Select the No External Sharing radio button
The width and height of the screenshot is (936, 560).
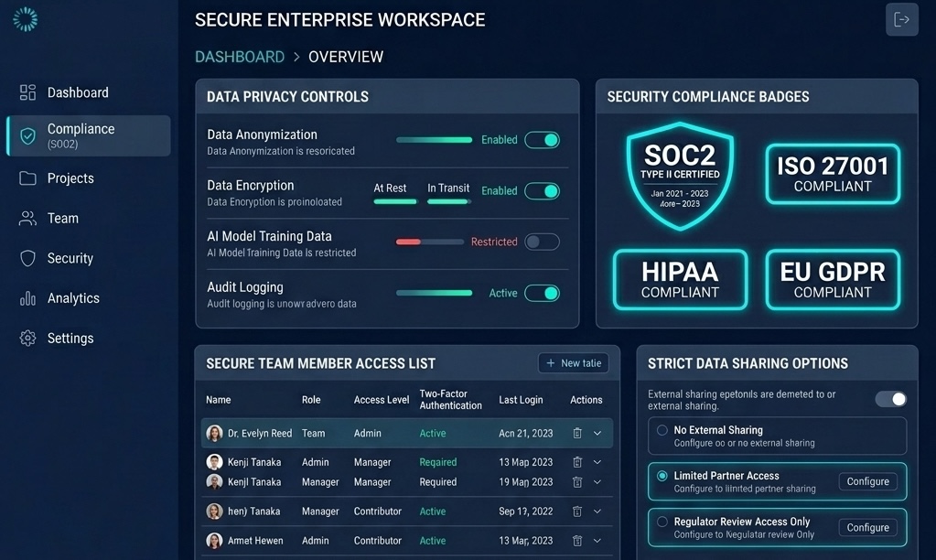pos(662,430)
